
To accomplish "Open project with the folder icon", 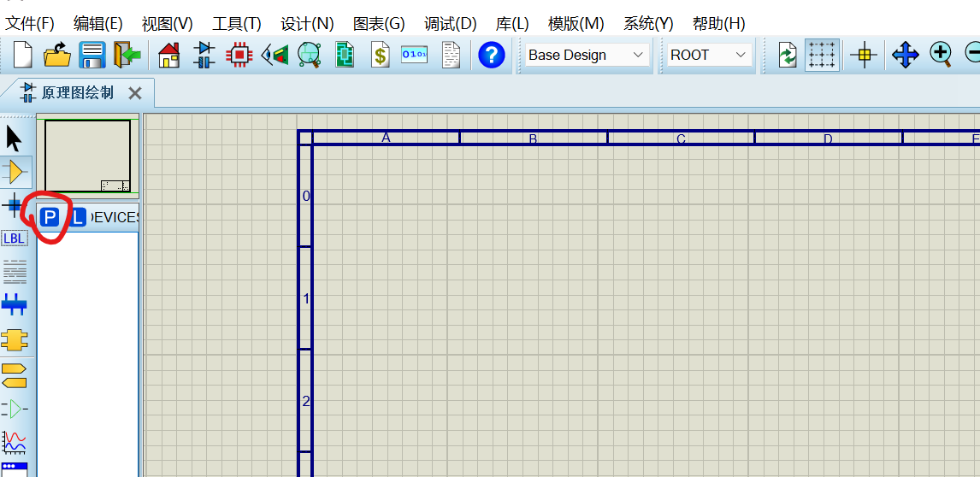I will (57, 55).
